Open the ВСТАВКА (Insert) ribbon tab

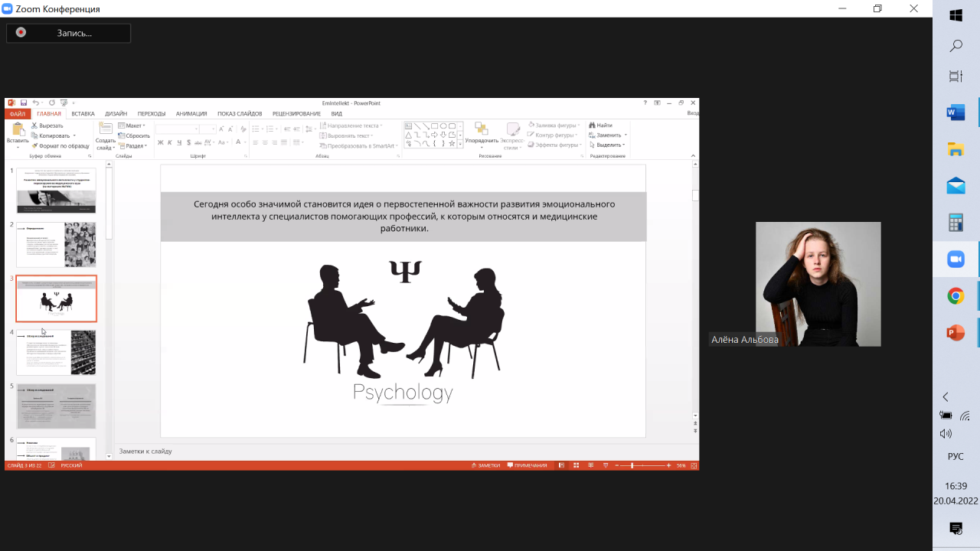coord(83,114)
